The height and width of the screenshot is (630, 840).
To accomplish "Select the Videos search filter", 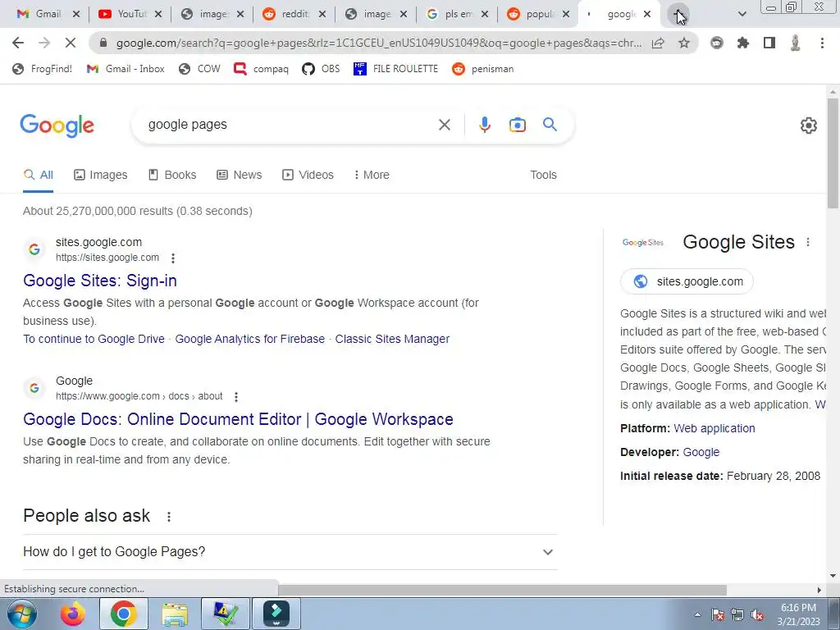I will point(308,175).
